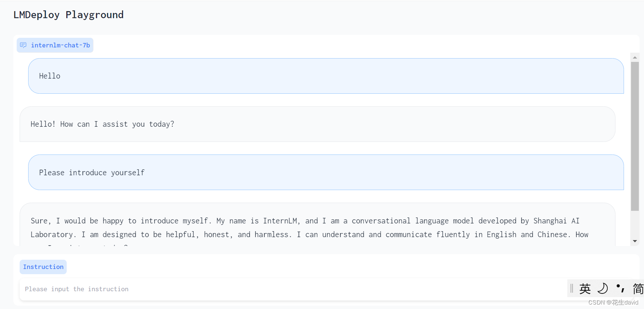This screenshot has height=309, width=644.
Task: Toggle the IME 简 simplified Chinese icon
Action: [638, 289]
